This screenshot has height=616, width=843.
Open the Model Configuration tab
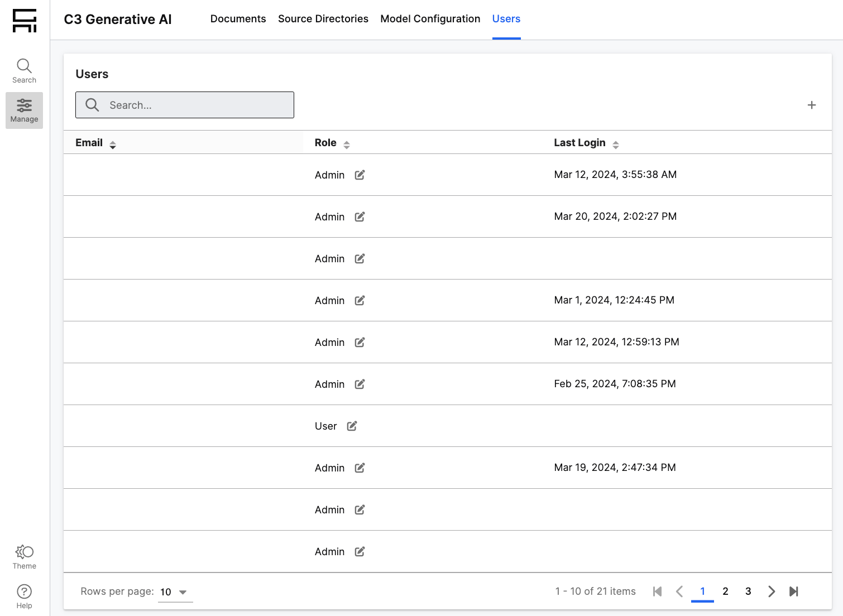(430, 19)
